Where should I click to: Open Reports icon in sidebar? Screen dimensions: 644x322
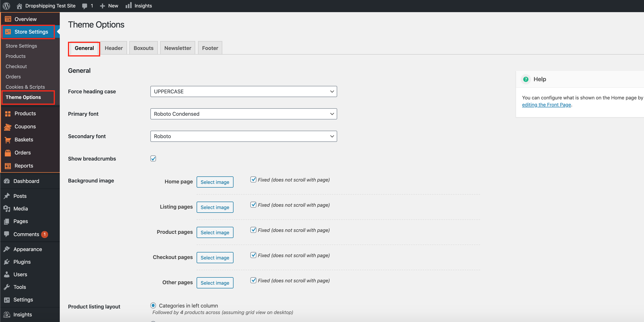click(8, 166)
